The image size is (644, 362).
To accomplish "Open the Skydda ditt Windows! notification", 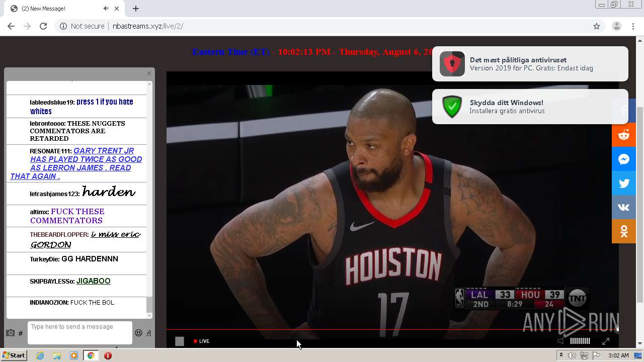I will [x=530, y=107].
